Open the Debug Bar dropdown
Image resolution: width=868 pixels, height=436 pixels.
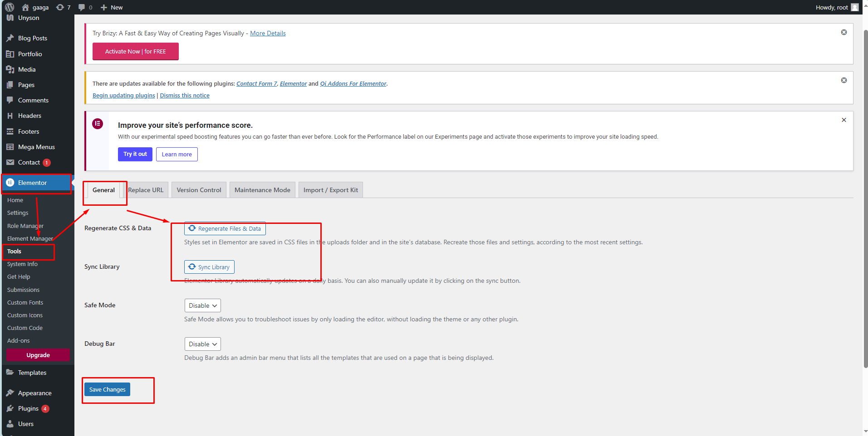pos(202,344)
